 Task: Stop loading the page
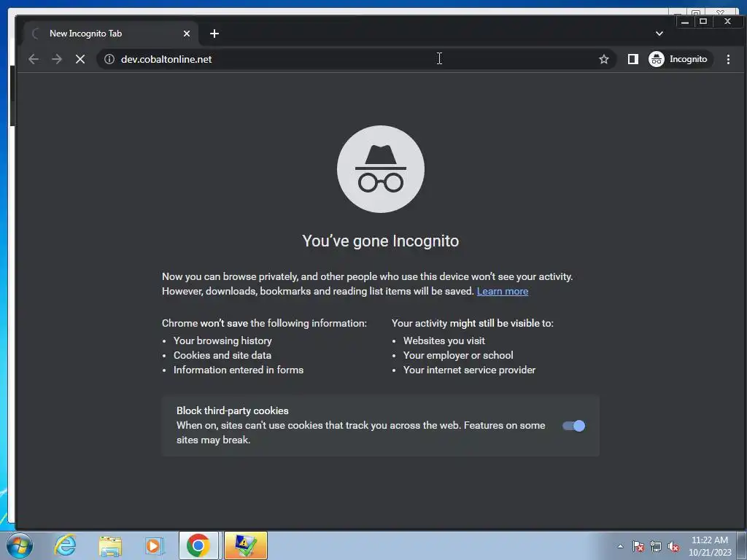coord(80,59)
